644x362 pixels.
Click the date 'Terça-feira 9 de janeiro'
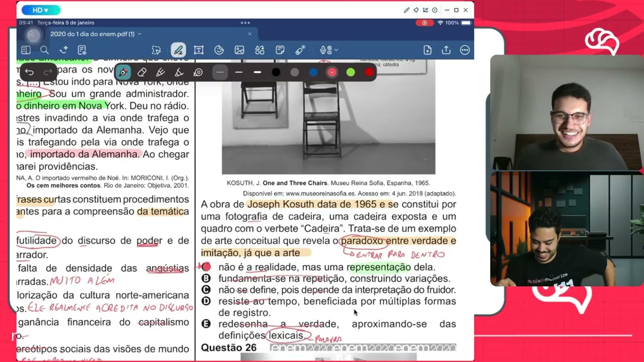point(65,23)
